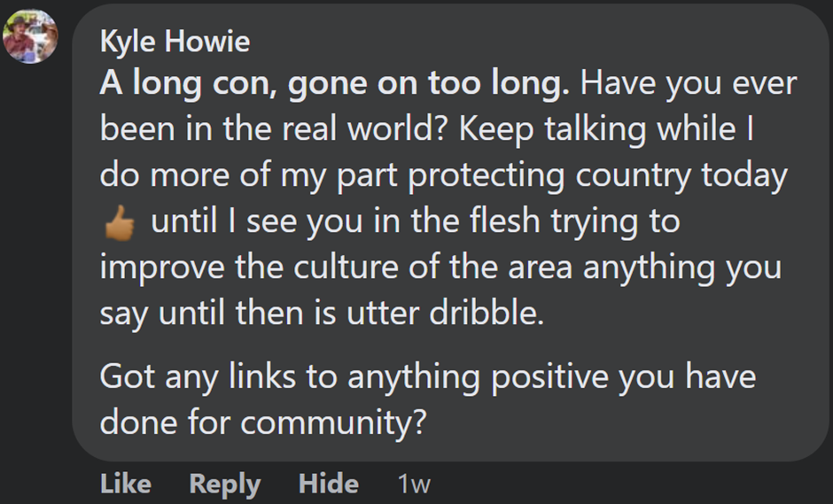833x504 pixels.
Task: Reply to Kyle Howie's comment
Action: click(x=224, y=484)
